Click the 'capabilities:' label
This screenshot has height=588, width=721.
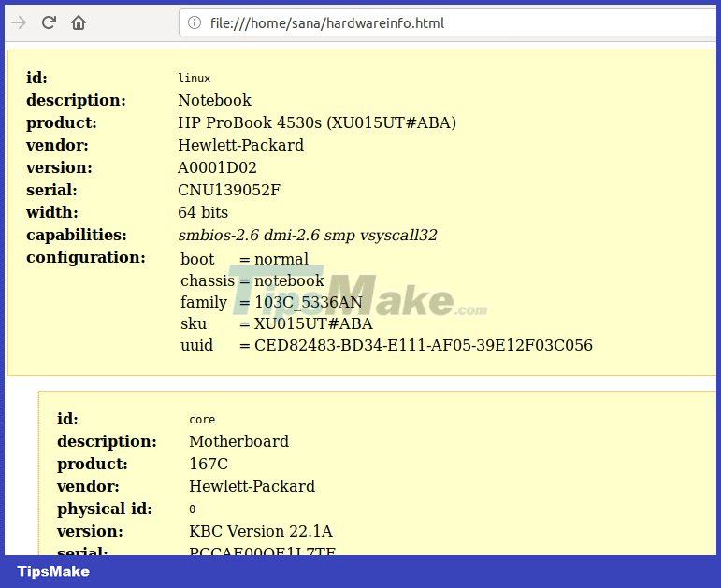coord(77,236)
